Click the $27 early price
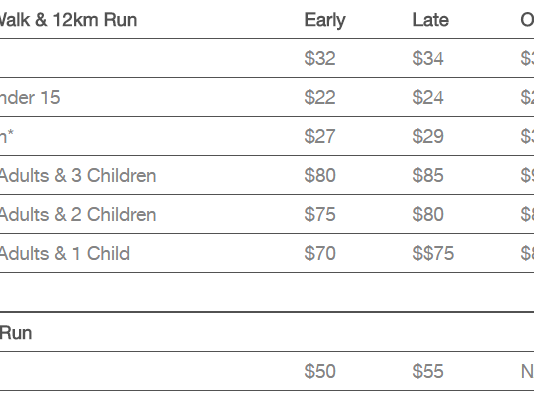The image size is (534, 395). pyautogui.click(x=320, y=136)
